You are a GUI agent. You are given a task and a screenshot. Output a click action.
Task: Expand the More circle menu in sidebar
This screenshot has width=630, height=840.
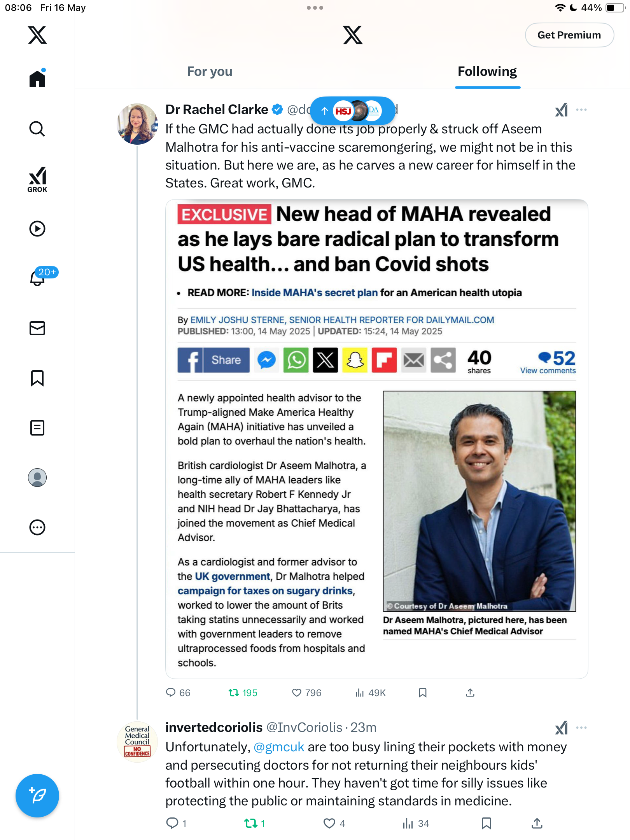[x=37, y=527]
